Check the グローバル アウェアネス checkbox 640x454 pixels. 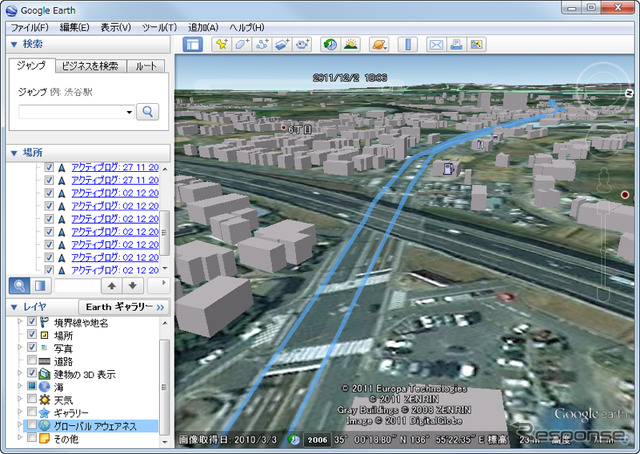tap(31, 425)
